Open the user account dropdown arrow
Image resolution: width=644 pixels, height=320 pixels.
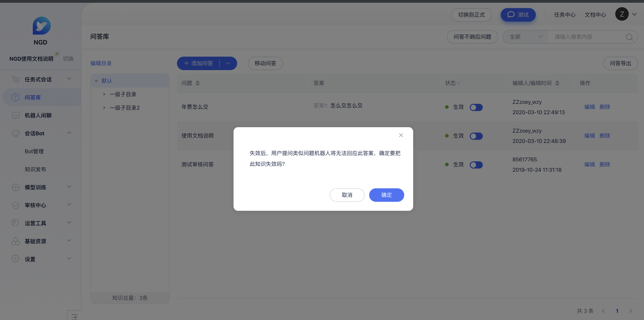(x=634, y=14)
